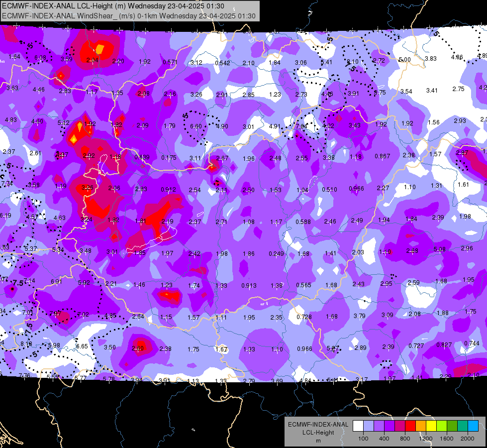The width and height of the screenshot is (487, 448).
Task: Click the orange legend color swatch
Action: pos(421,426)
